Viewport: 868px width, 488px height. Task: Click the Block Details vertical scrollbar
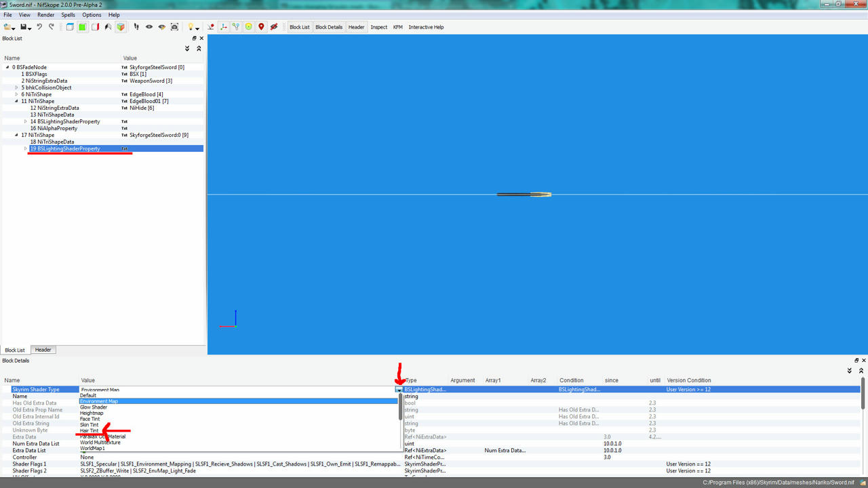pos(863,393)
